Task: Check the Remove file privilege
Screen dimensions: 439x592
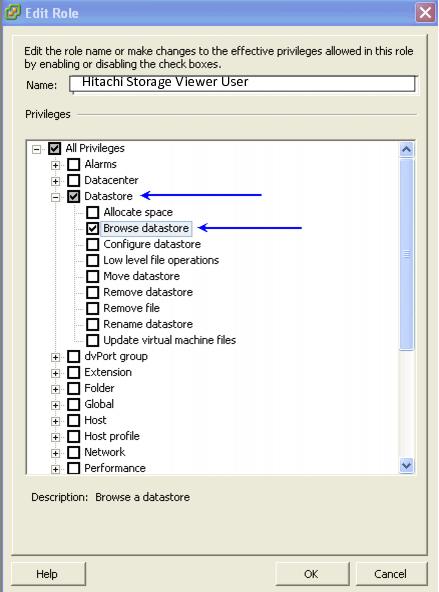Action: (92, 308)
